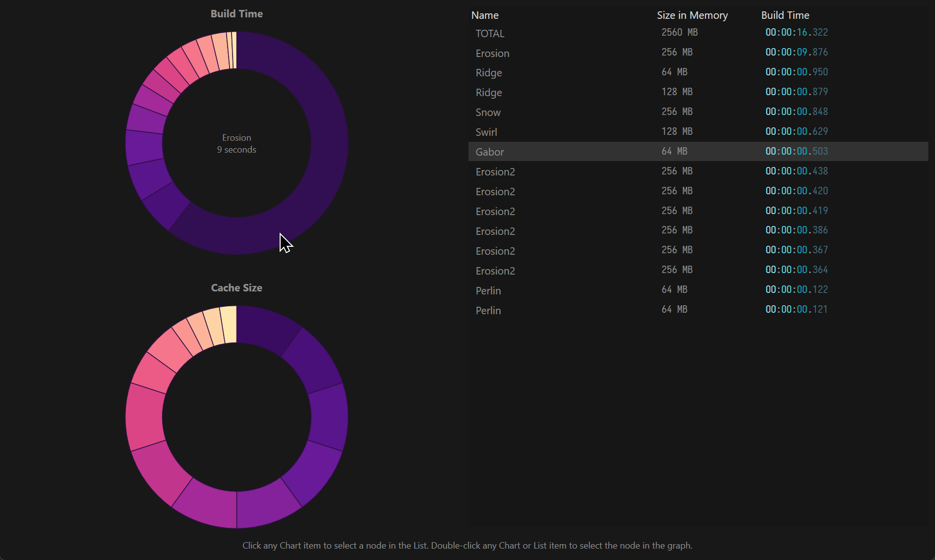
Task: Select Perlin row with time 00:00:00.121
Action: click(x=698, y=310)
